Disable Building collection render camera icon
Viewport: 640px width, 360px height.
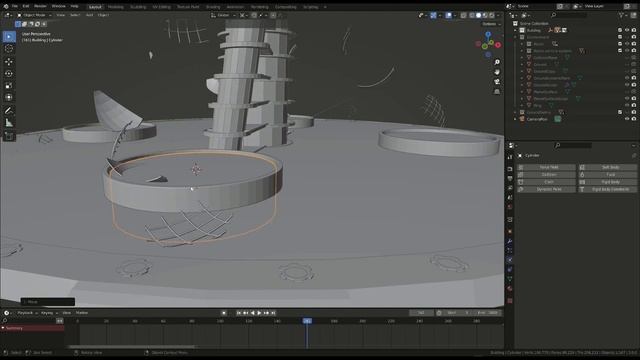pyautogui.click(x=634, y=30)
